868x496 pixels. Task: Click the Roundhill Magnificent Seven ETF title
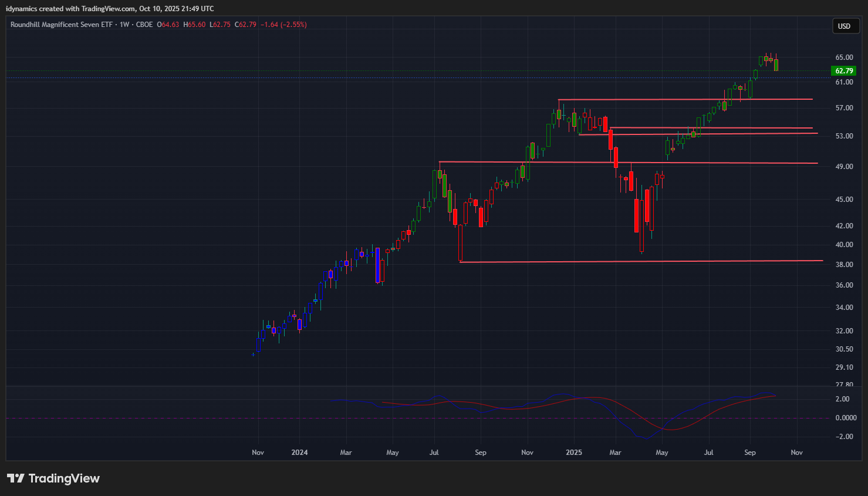coord(61,25)
